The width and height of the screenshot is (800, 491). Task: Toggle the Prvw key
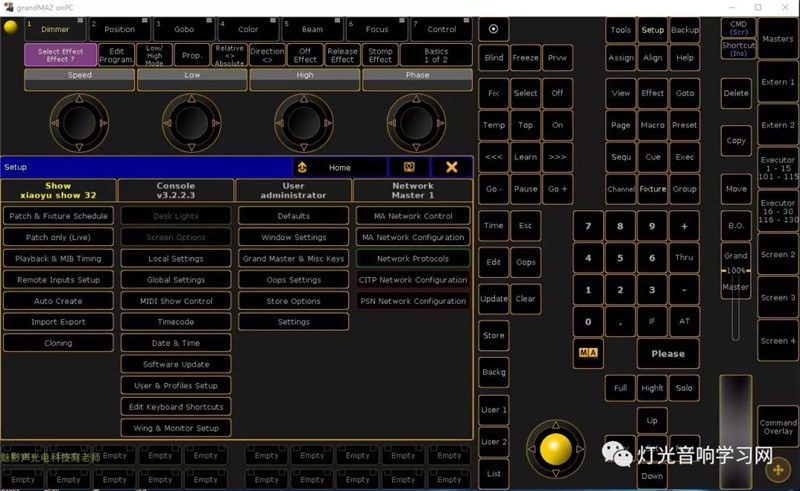coord(557,58)
